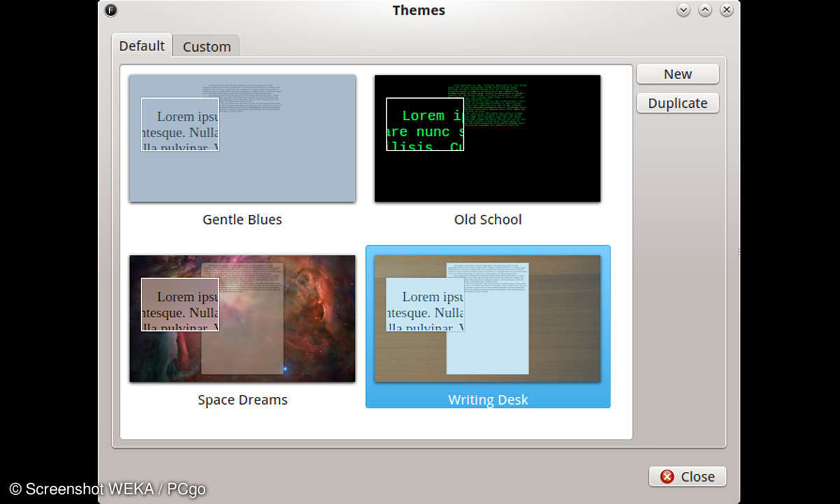This screenshot has height=504, width=840.
Task: Choose the Old School theme thumbnail
Action: pyautogui.click(x=487, y=139)
